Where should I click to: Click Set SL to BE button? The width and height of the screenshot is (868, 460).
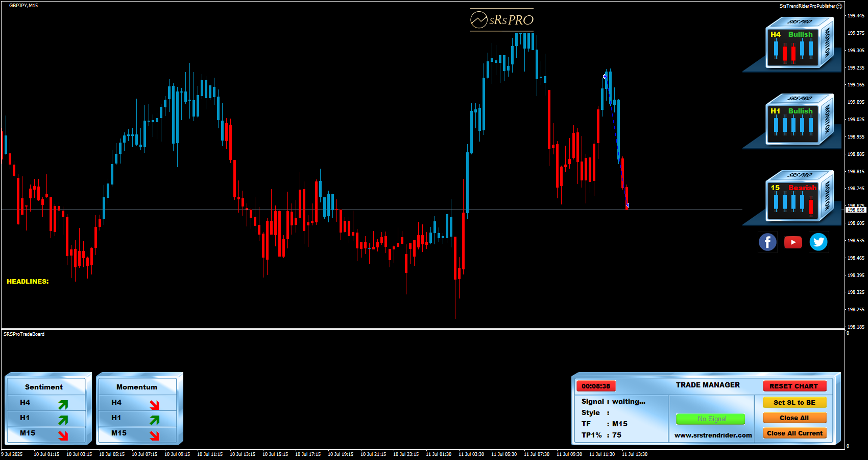tap(794, 402)
